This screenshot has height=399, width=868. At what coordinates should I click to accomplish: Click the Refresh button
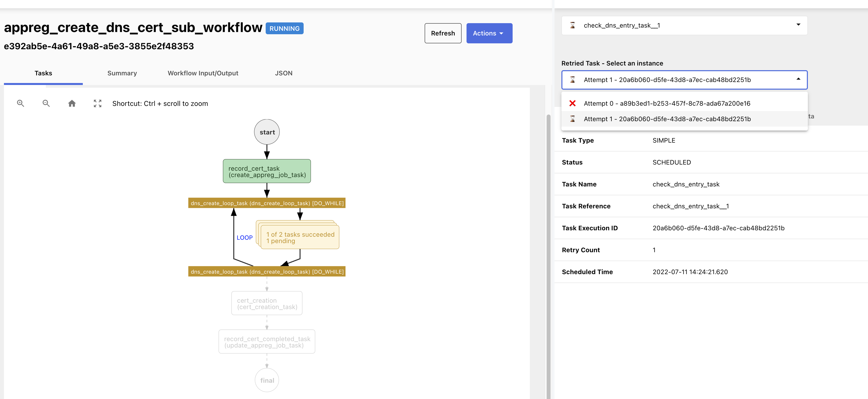[443, 33]
